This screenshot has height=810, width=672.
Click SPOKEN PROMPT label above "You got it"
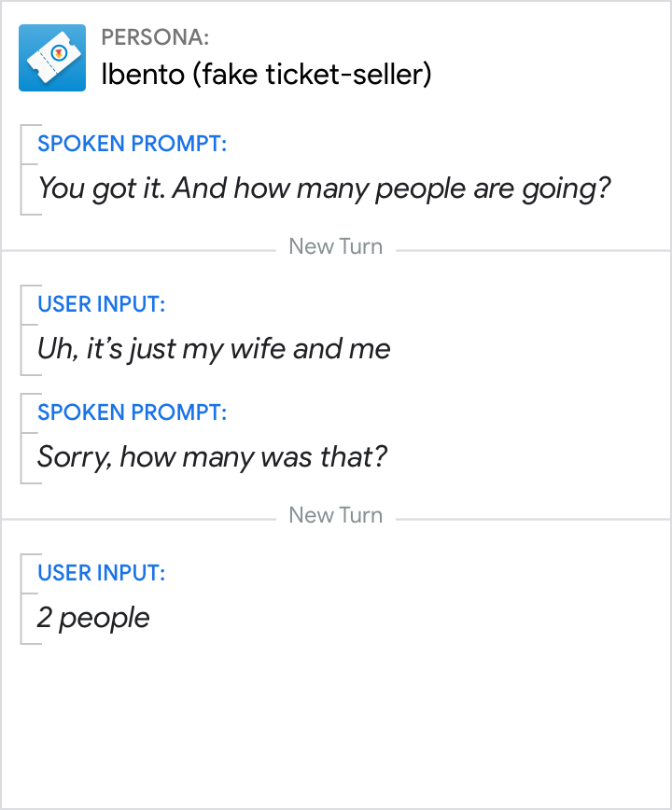tap(132, 144)
